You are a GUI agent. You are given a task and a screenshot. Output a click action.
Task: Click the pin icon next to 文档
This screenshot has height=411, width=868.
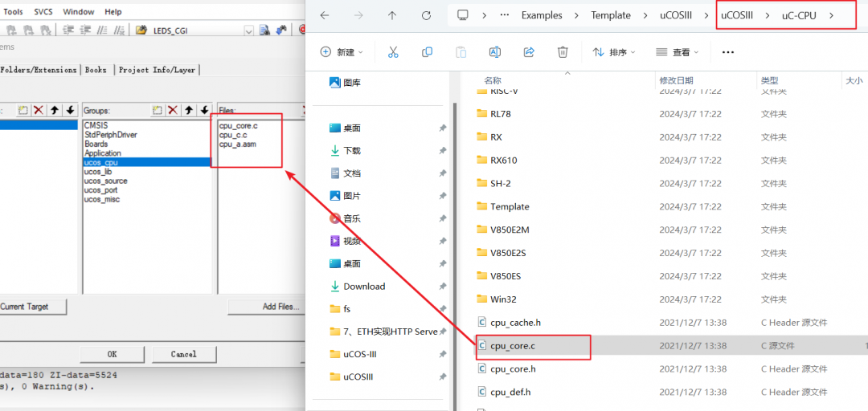[x=442, y=173]
